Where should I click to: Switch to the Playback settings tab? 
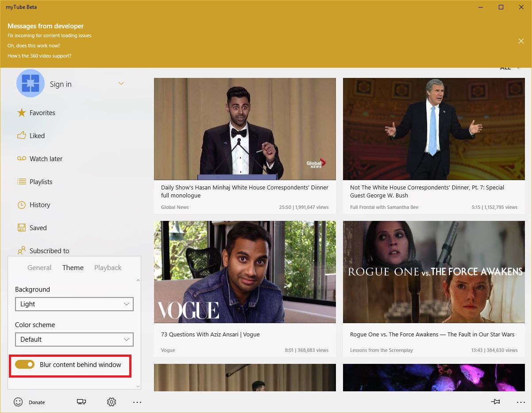pyautogui.click(x=108, y=267)
